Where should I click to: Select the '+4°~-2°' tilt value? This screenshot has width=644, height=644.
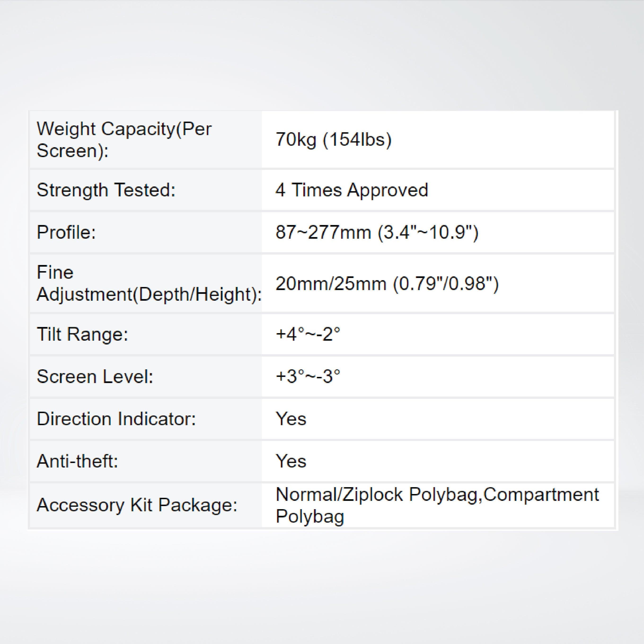308,334
